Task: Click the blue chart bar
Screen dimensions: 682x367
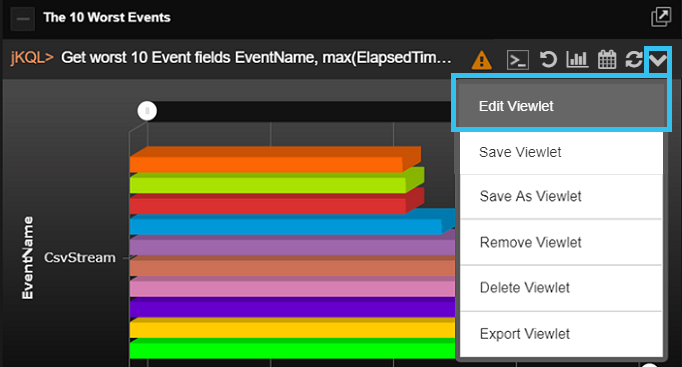Action: point(292,222)
